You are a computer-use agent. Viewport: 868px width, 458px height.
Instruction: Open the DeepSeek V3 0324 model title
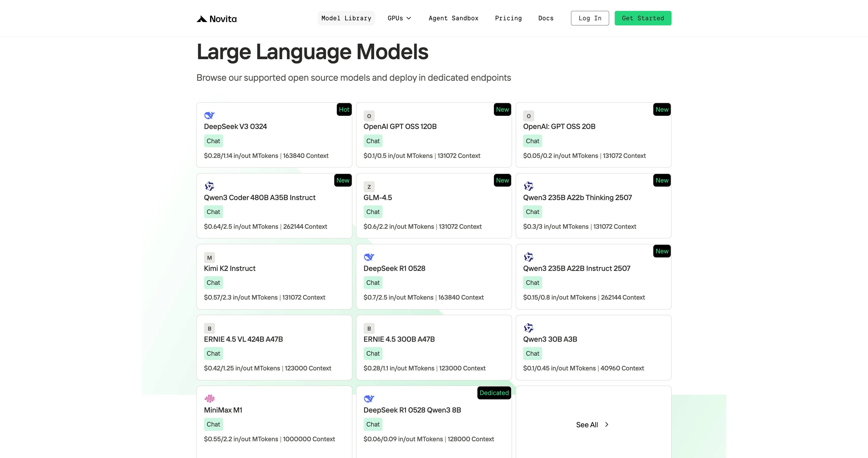235,127
